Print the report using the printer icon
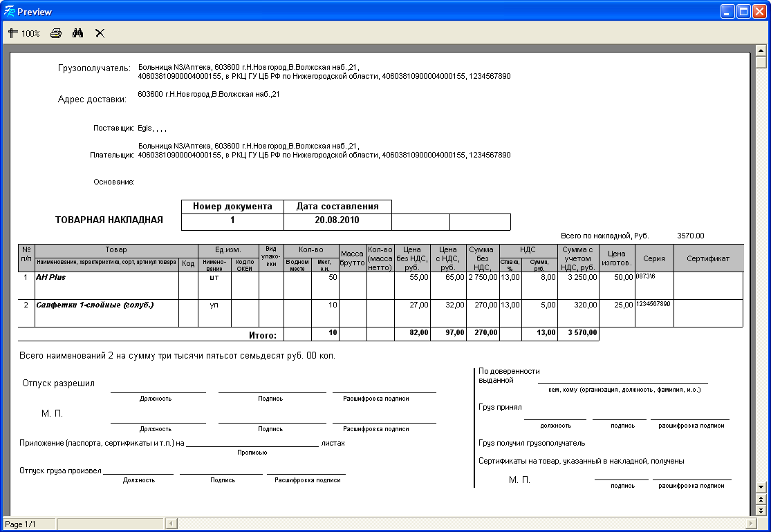 56,33
